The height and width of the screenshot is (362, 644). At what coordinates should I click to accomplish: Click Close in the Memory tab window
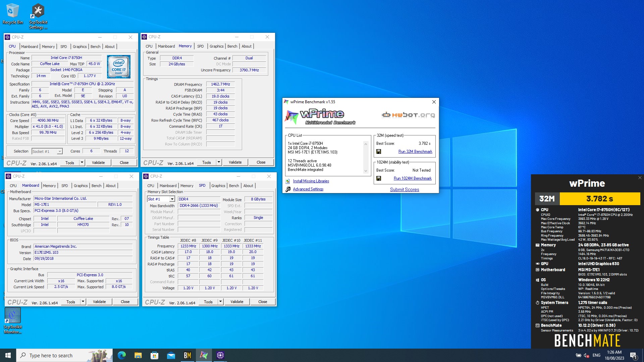click(x=261, y=162)
